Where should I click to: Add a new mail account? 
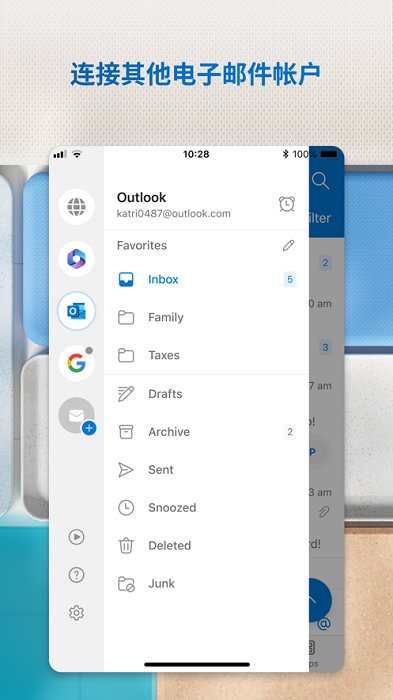click(x=77, y=416)
